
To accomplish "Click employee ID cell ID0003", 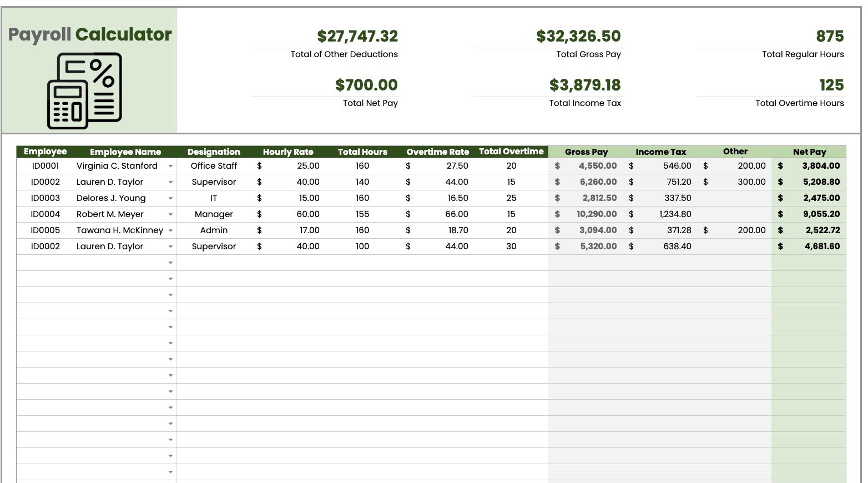I will coord(45,198).
